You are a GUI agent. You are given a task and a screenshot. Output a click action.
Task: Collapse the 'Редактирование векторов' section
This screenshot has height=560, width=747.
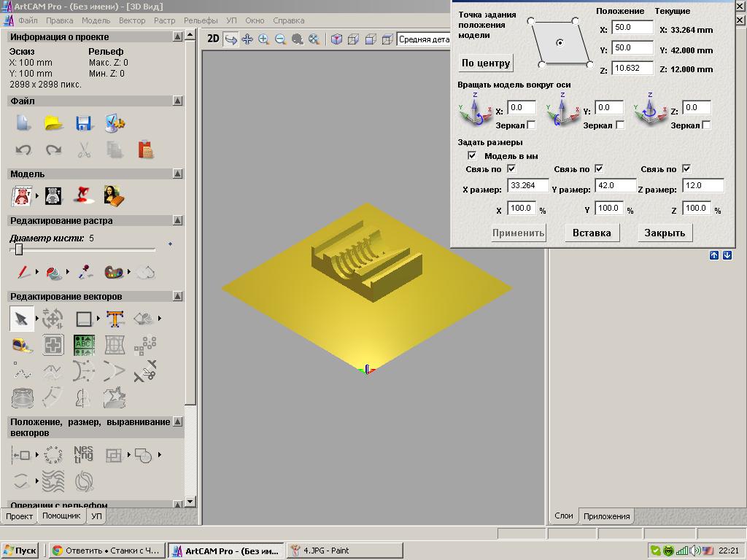[178, 296]
